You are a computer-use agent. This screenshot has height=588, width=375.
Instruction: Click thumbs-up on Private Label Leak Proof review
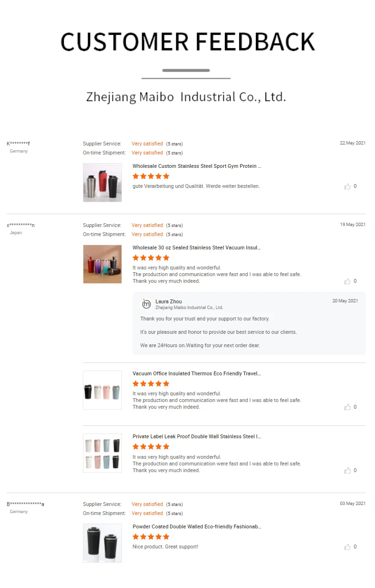[347, 471]
